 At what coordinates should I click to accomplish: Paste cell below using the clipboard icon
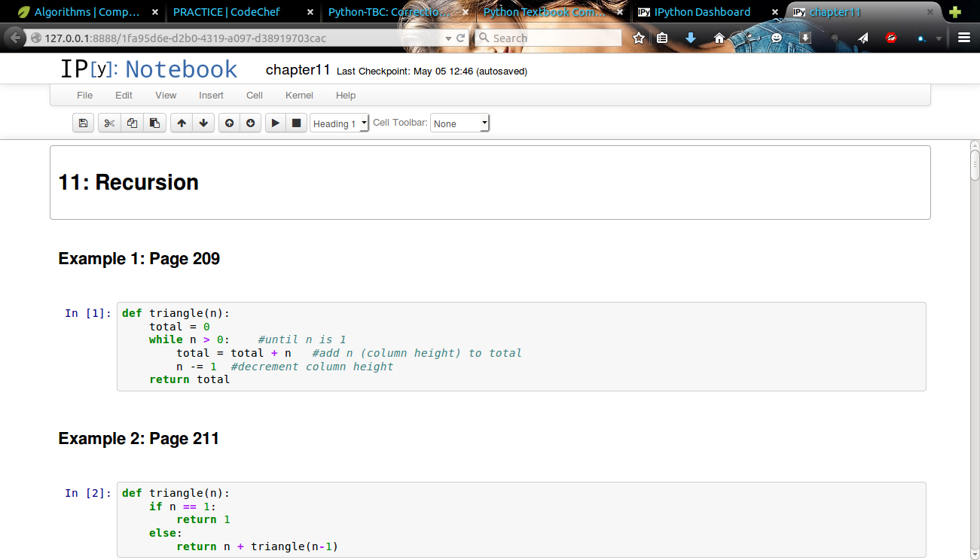154,123
